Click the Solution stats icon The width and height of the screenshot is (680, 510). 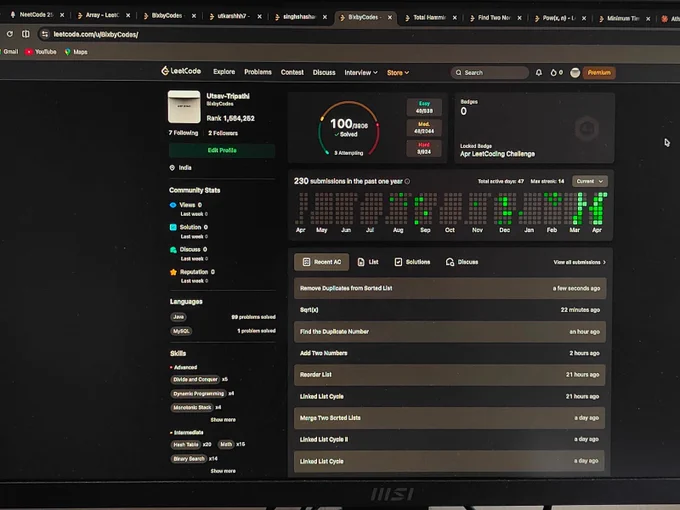[x=173, y=227]
